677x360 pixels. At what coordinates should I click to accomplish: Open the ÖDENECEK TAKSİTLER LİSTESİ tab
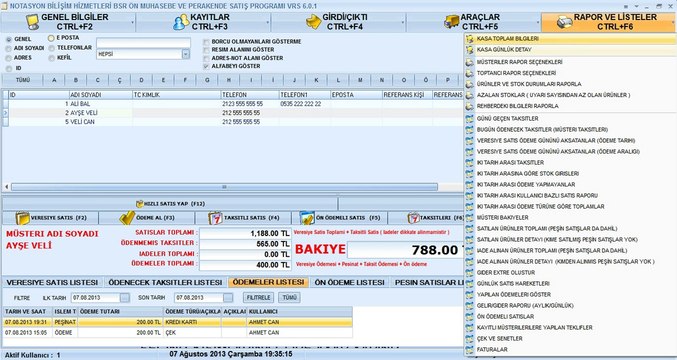[x=165, y=282]
